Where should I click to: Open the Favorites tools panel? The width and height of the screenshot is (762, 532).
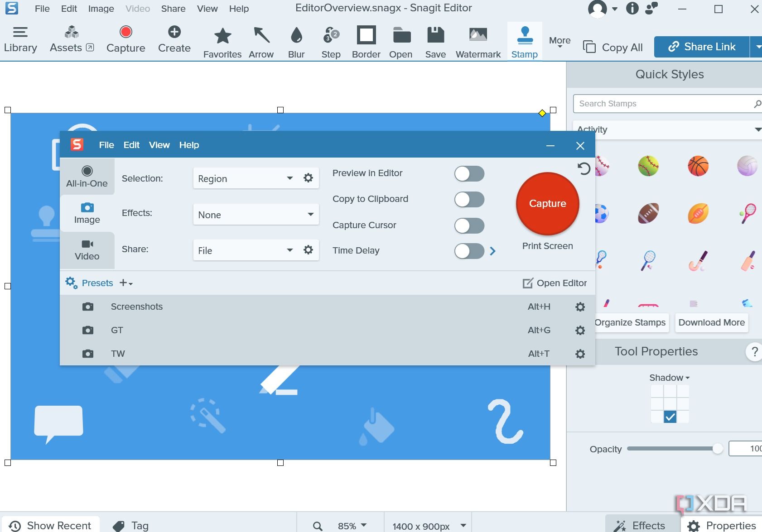(222, 41)
